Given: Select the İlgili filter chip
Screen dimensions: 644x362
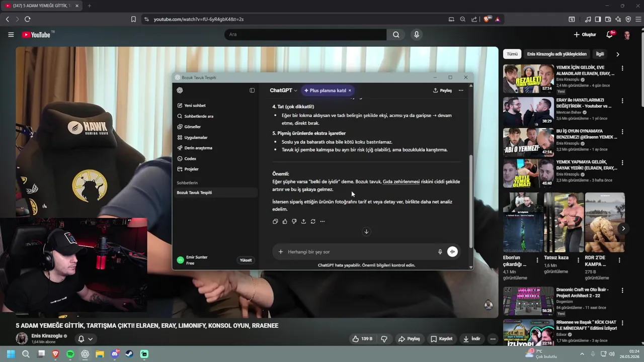Looking at the screenshot, I should 600,54.
